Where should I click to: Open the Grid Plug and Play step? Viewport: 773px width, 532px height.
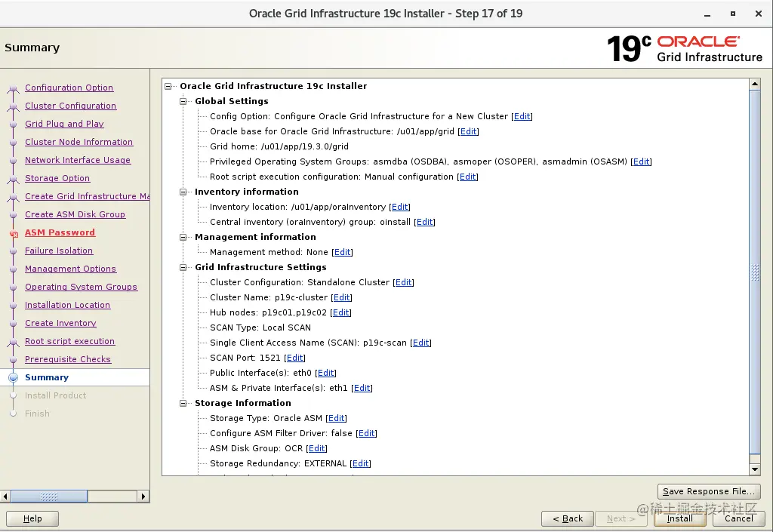pyautogui.click(x=65, y=124)
